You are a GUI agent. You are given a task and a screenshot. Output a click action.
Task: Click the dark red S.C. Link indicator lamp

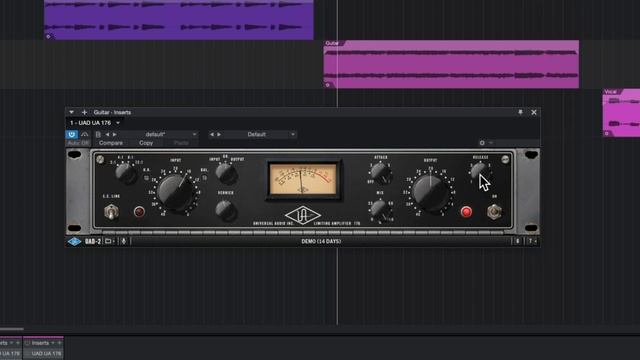[139, 212]
